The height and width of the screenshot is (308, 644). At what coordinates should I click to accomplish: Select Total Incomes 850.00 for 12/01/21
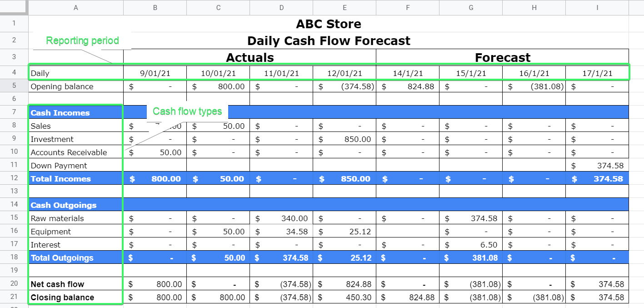coord(344,179)
